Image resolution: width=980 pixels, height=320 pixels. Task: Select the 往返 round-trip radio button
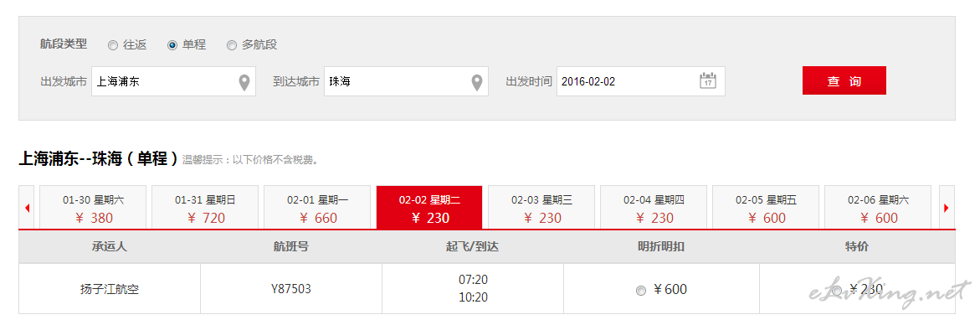point(112,45)
